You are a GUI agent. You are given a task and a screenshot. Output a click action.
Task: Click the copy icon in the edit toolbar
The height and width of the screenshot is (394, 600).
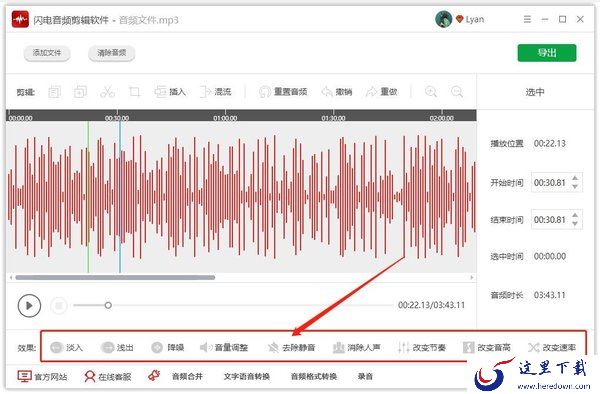click(54, 92)
